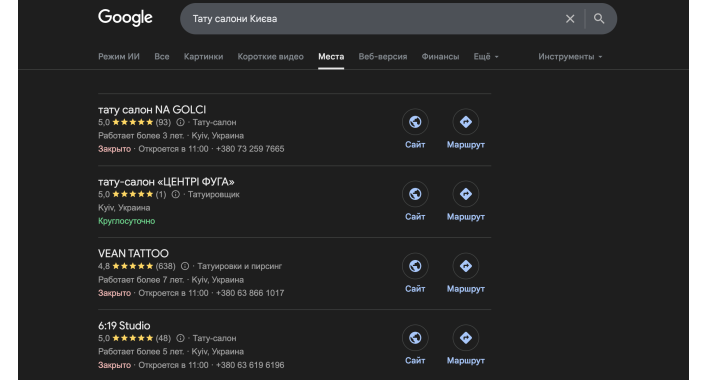Click Сайт label under NA GOLCI
Image resolution: width=708 pixels, height=380 pixels.
[415, 145]
